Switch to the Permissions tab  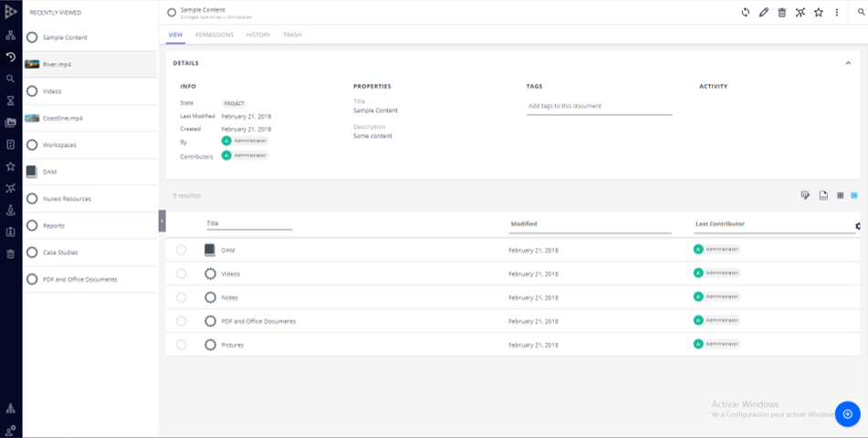coord(214,35)
